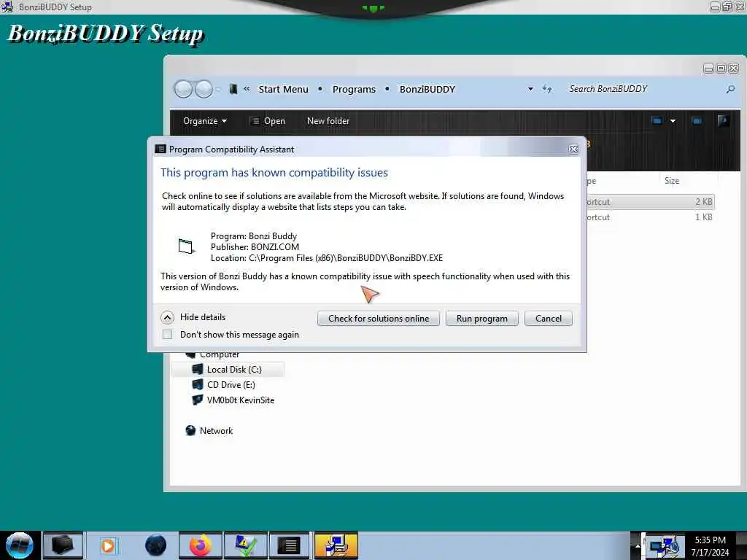The width and height of the screenshot is (747, 560).
Task: Expand hidden path chevrons in address bar
Action: click(x=247, y=88)
